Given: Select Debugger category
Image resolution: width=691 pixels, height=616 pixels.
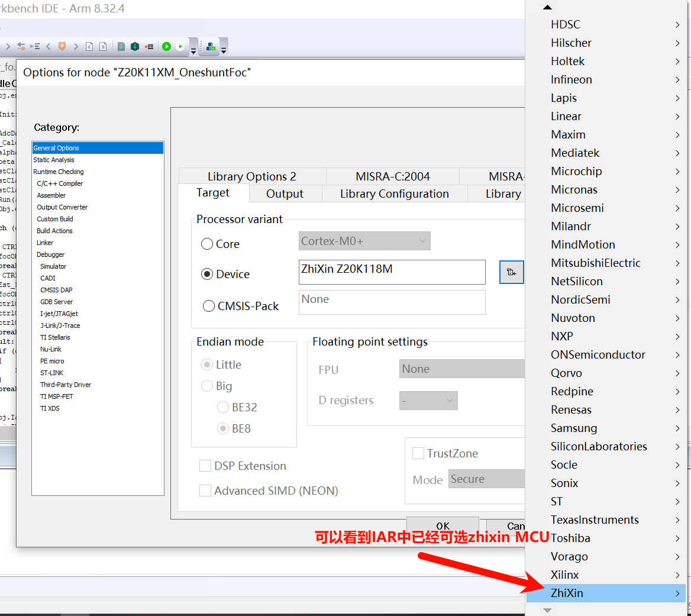Looking at the screenshot, I should pyautogui.click(x=98, y=254).
